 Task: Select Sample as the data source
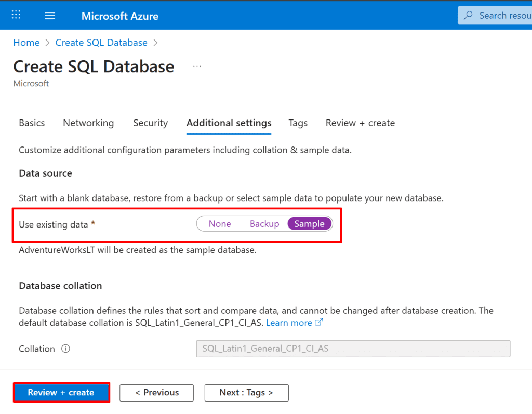tap(309, 224)
